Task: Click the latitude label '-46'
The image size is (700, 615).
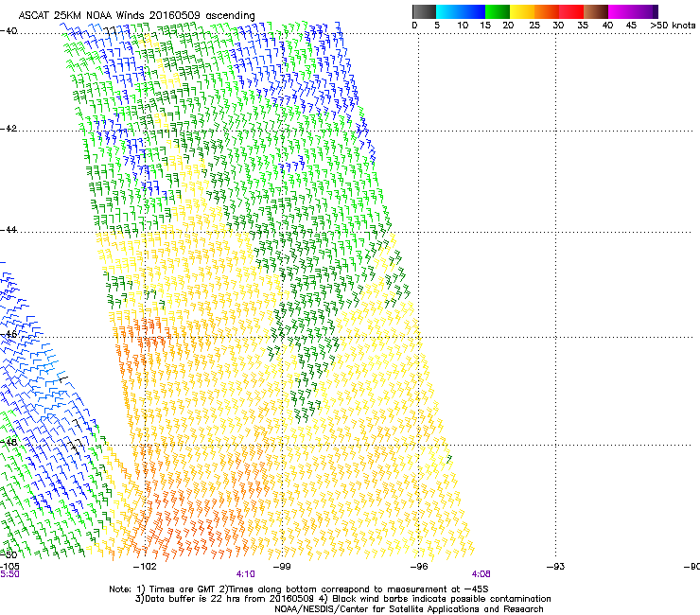Action: click(x=9, y=335)
